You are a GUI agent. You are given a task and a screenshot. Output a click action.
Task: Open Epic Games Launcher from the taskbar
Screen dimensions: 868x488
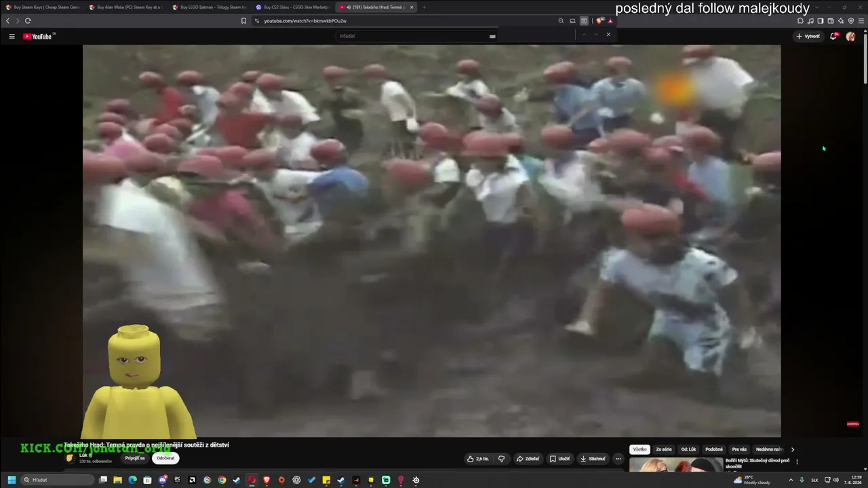pos(178,480)
